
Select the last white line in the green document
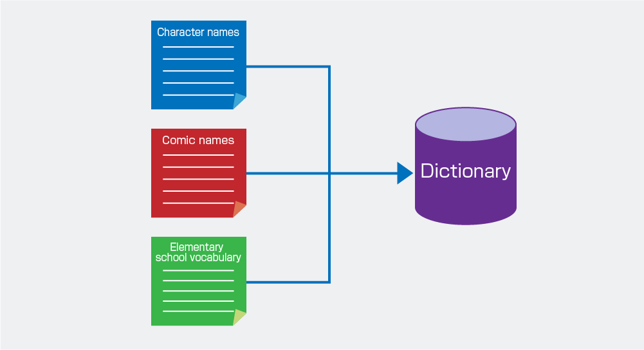198,311
